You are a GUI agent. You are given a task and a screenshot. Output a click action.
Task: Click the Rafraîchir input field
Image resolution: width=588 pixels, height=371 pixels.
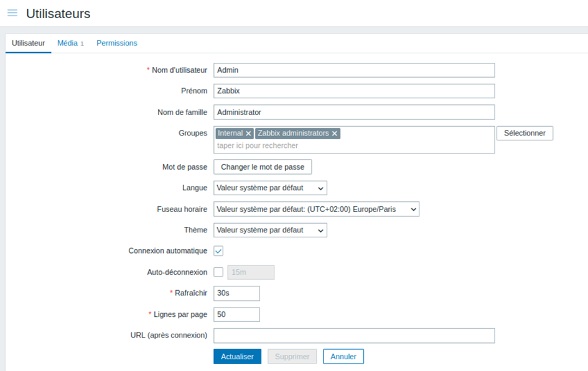coord(236,293)
